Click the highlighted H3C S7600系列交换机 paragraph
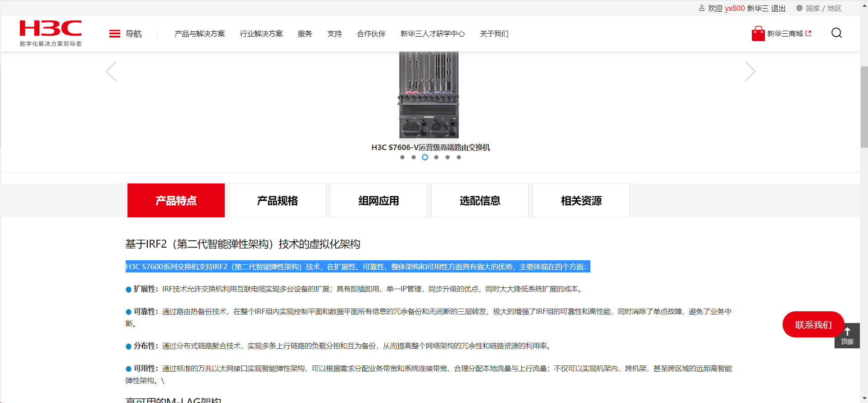The width and height of the screenshot is (868, 403). [x=358, y=267]
